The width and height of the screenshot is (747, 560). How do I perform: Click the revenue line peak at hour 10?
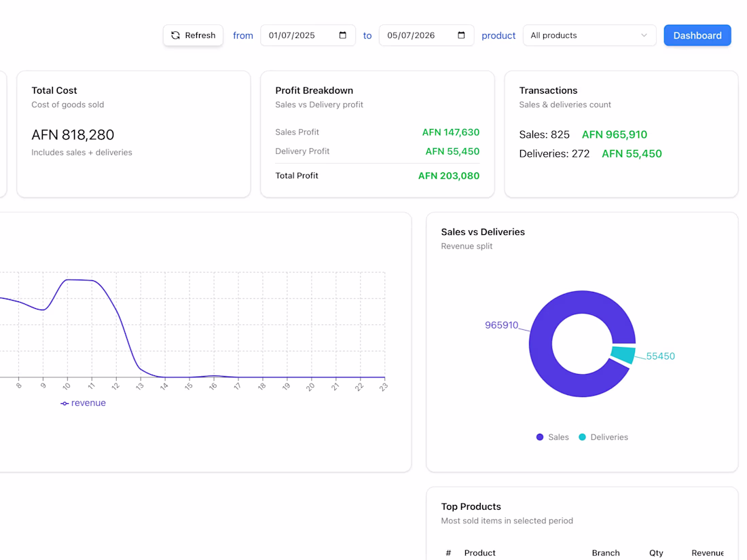pos(67,280)
